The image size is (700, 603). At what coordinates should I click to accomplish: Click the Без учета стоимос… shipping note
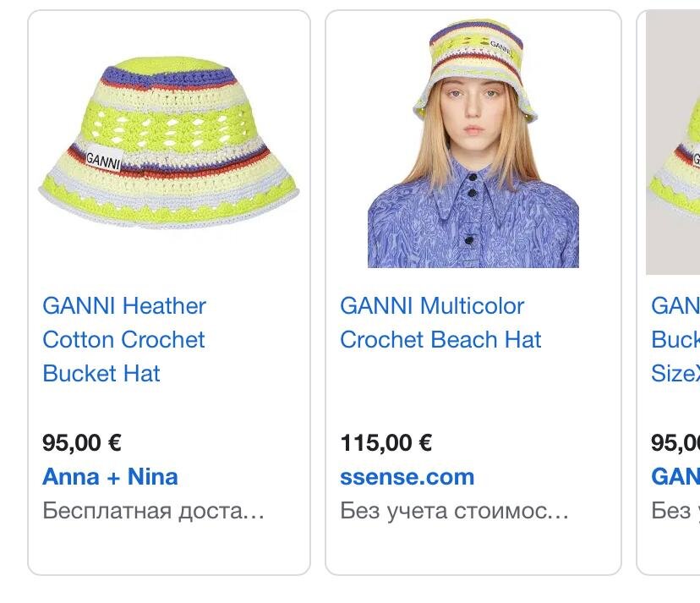pyautogui.click(x=454, y=510)
